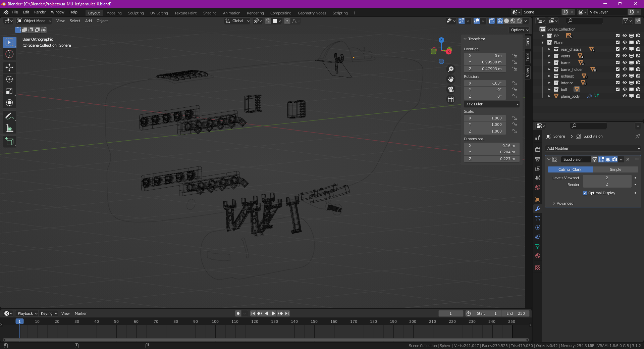Select the Rotate tool
644x349 pixels.
pyautogui.click(x=10, y=79)
